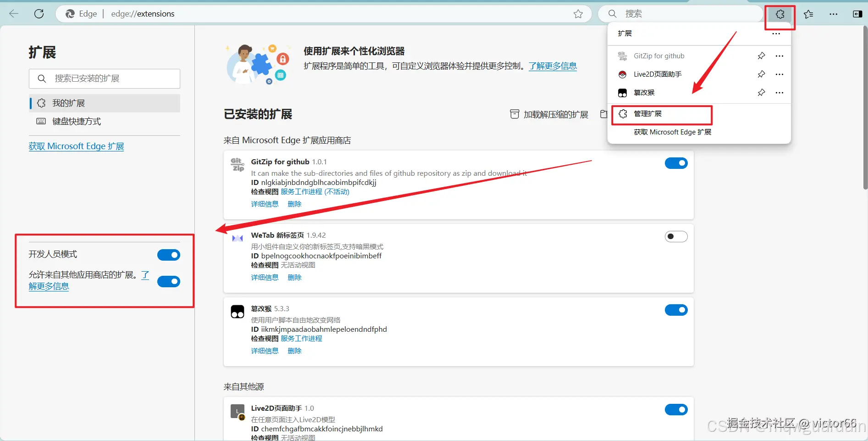The height and width of the screenshot is (441, 868).
Task: Click the GitZip extension icon in list
Action: (x=238, y=165)
